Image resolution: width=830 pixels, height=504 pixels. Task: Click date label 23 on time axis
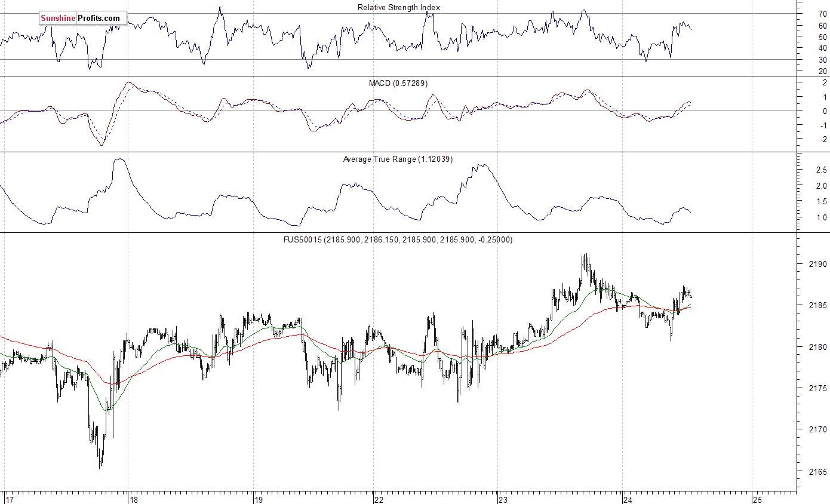coord(503,499)
